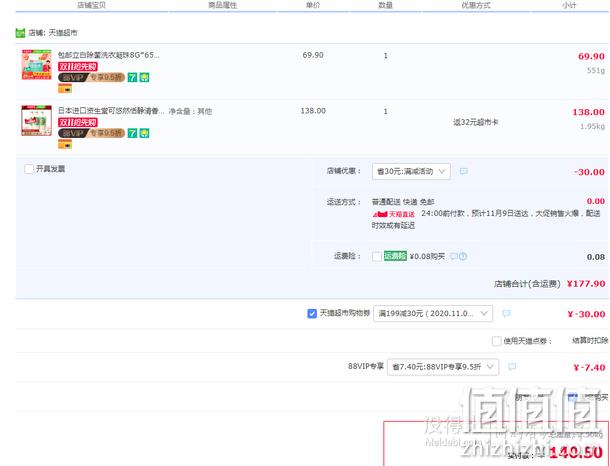Viewport: 610px width, 466px height.
Task: Open the 天猫超市 shop name link
Action: (x=63, y=33)
